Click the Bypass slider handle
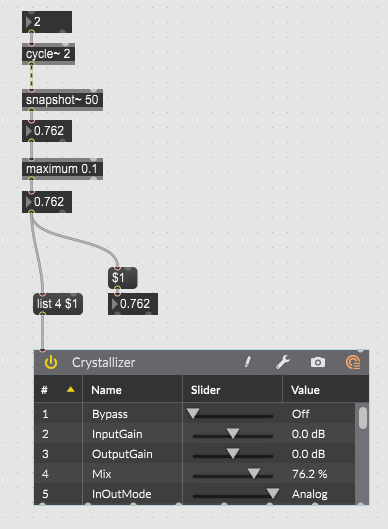Viewport: 388px width, 529px height. [193, 413]
